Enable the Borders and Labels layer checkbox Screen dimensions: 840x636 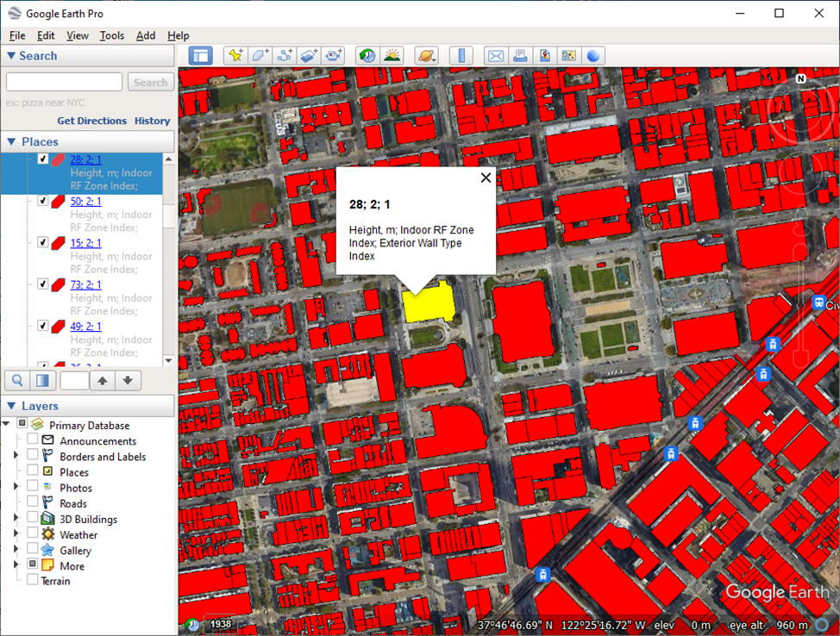pyautogui.click(x=32, y=455)
